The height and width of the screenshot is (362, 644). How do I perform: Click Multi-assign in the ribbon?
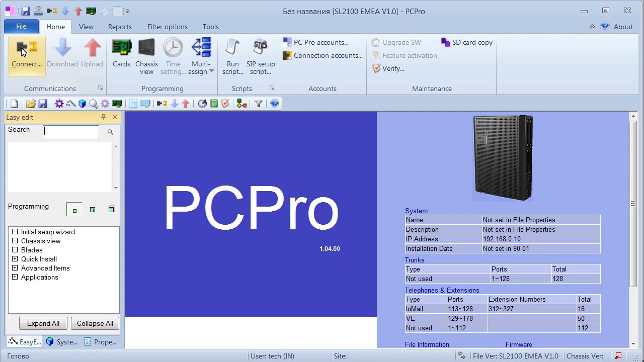(x=201, y=57)
